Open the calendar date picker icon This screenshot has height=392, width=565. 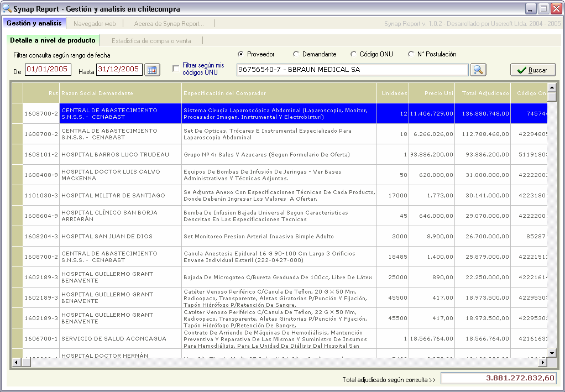click(x=152, y=70)
